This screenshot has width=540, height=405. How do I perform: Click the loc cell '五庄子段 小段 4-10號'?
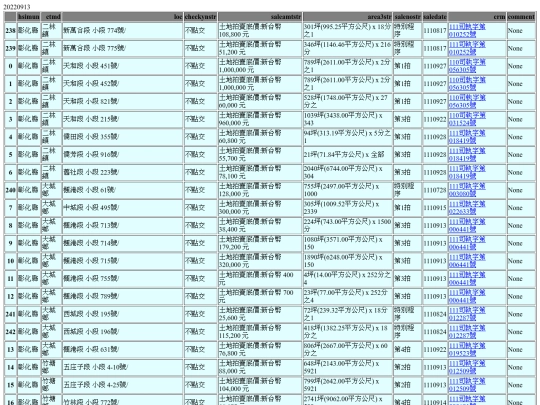tap(123, 367)
